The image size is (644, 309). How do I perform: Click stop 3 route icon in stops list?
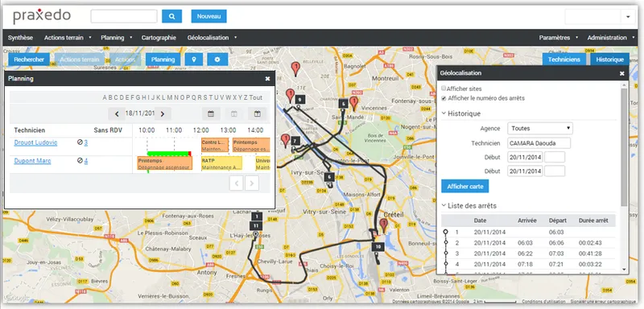click(446, 253)
